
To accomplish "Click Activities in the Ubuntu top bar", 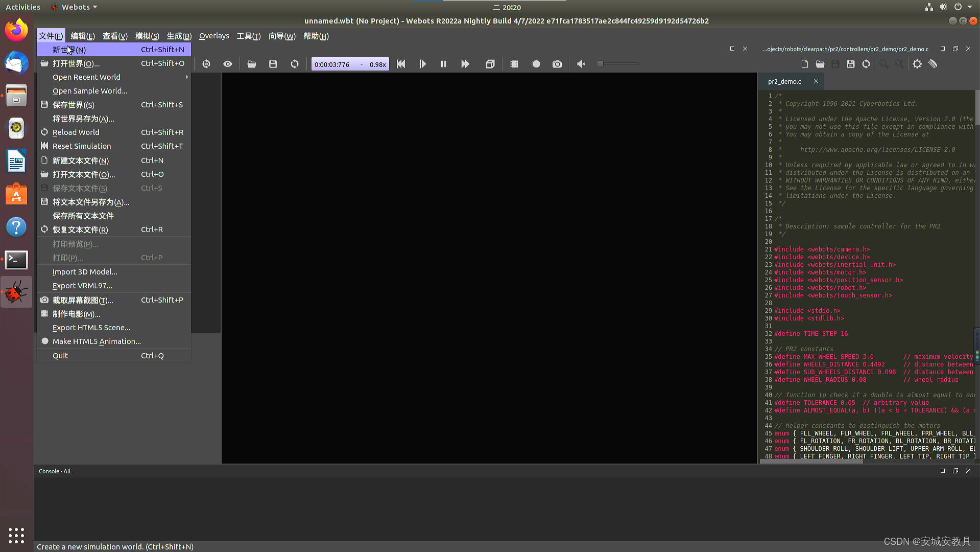I will (23, 7).
